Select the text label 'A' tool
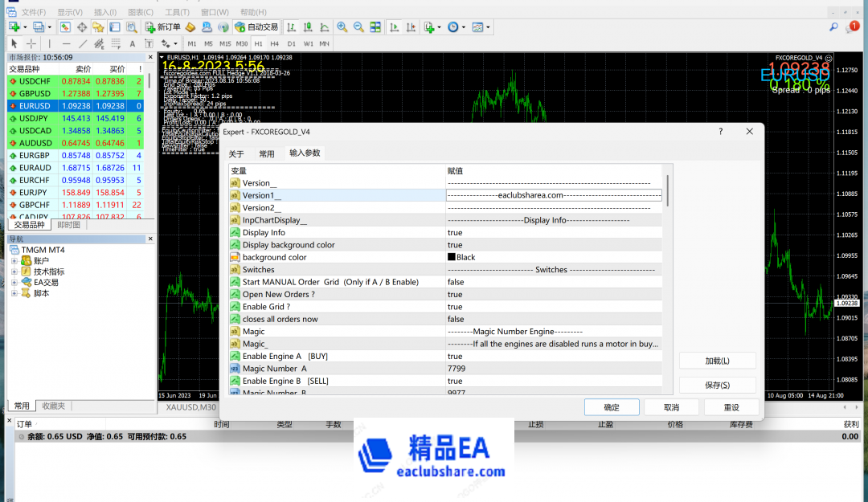 (133, 43)
